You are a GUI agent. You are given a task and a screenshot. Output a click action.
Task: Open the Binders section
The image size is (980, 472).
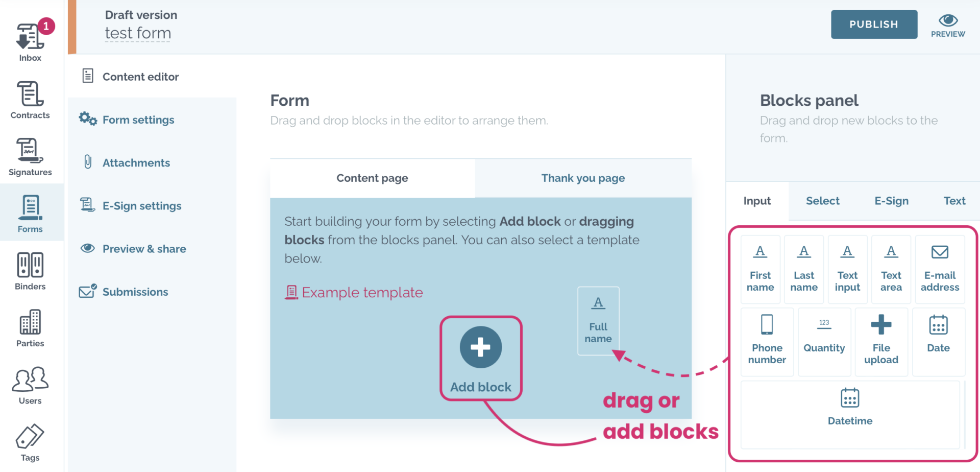point(30,271)
